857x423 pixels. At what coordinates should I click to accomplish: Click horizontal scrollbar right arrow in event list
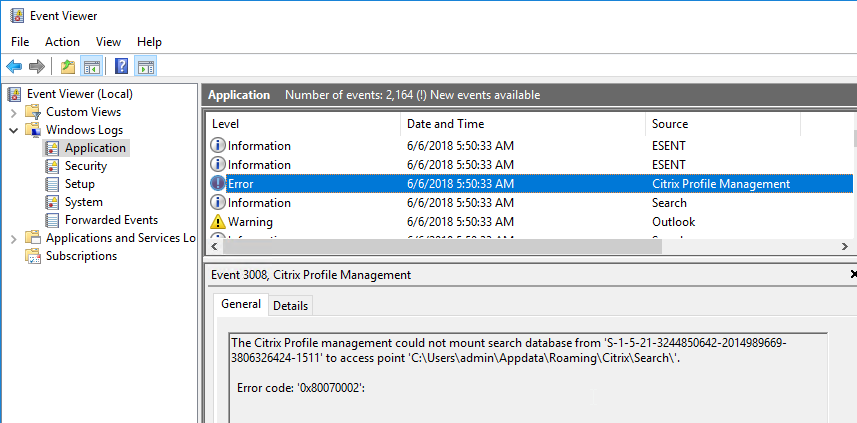pyautogui.click(x=844, y=246)
